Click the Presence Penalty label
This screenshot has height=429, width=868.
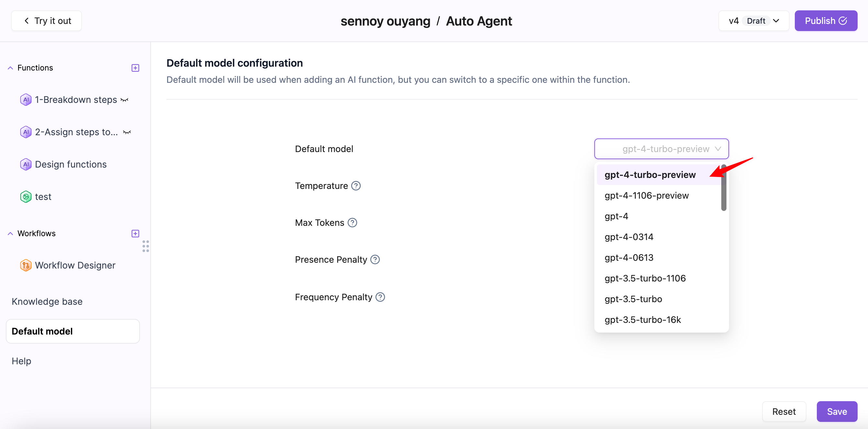pyautogui.click(x=331, y=259)
